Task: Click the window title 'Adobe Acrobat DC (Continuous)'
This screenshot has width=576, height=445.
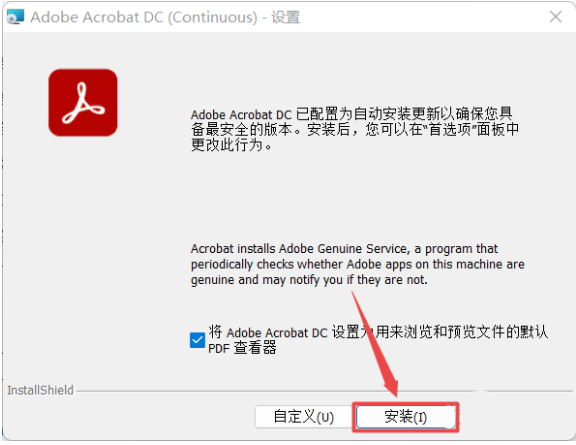Action: [x=144, y=17]
